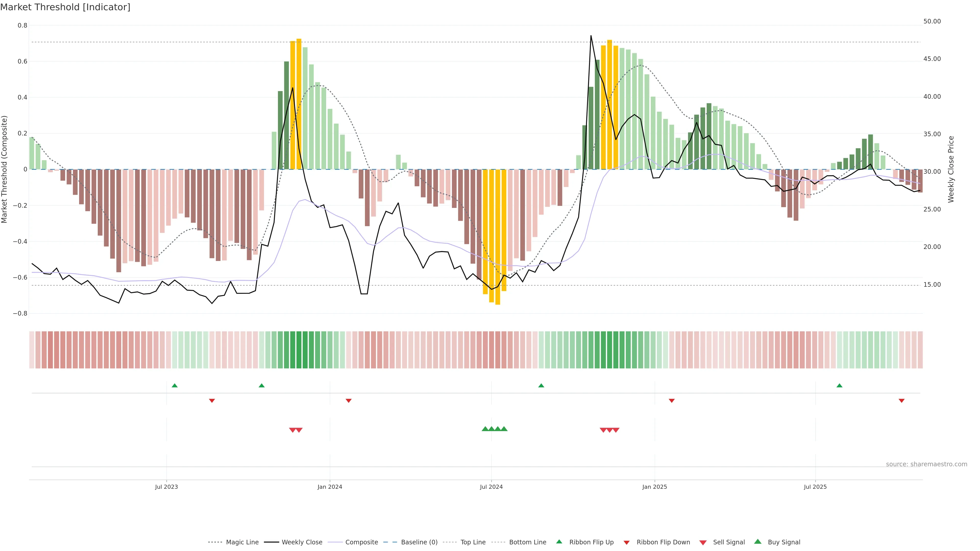Click the Jul 2023 x-axis label
The width and height of the screenshot is (980, 551).
click(166, 487)
